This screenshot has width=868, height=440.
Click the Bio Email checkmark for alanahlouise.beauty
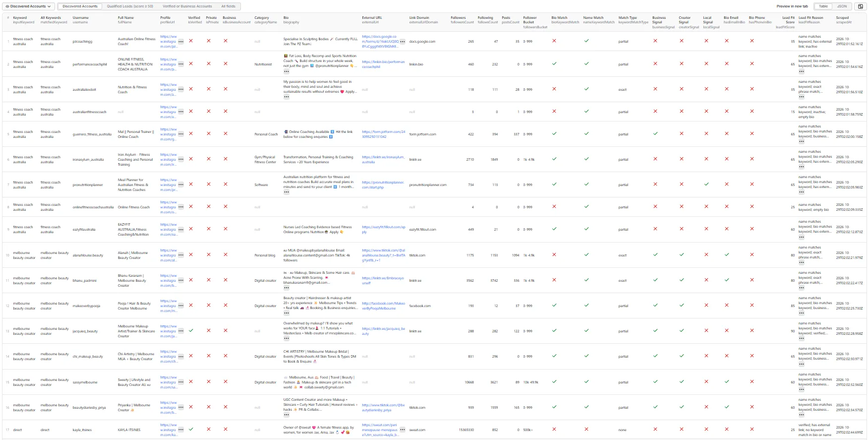[727, 254]
